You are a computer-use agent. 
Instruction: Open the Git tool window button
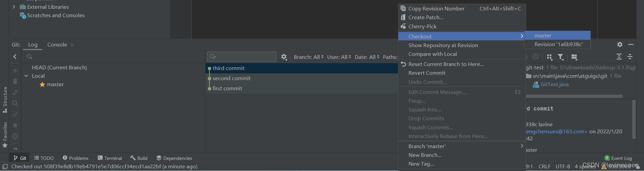20,158
